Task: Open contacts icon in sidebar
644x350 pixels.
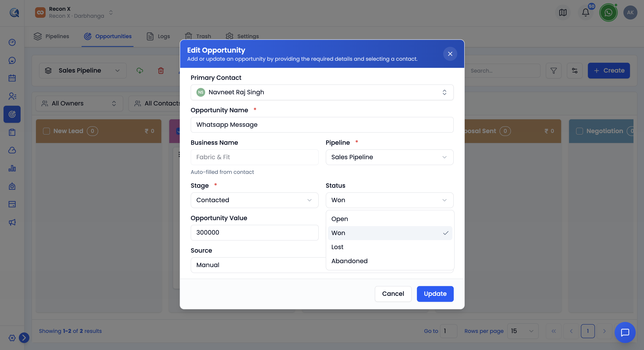Action: tap(12, 96)
